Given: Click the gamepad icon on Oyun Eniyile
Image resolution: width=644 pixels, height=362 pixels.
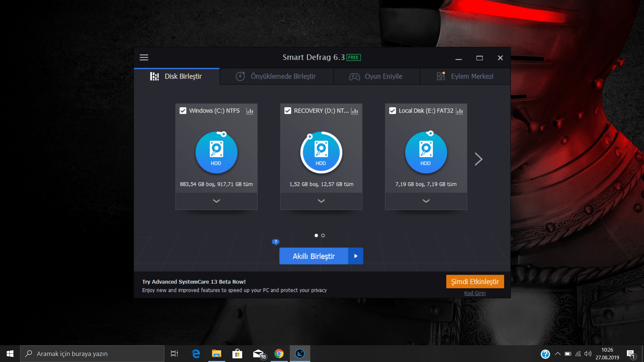Looking at the screenshot, I should click(x=354, y=76).
